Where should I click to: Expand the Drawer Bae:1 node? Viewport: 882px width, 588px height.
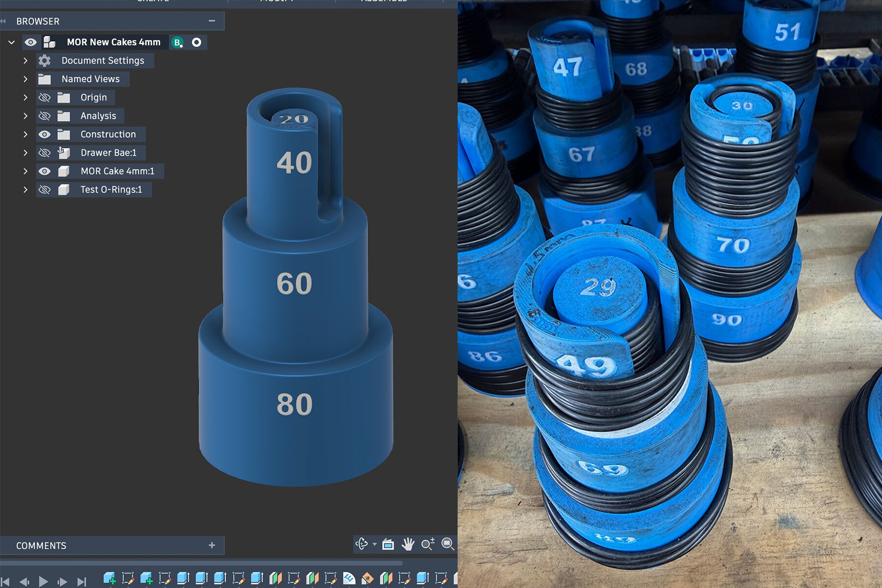25,153
